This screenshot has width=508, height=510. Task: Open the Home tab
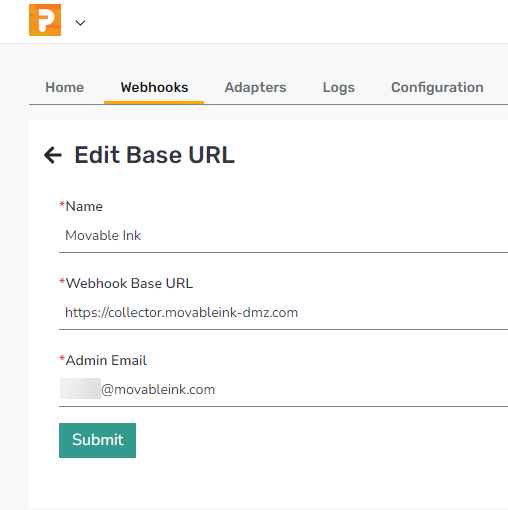(x=65, y=87)
